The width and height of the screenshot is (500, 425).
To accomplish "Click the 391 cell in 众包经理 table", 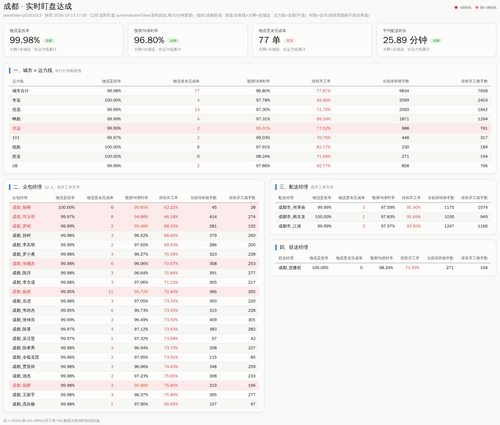I will click(213, 273).
